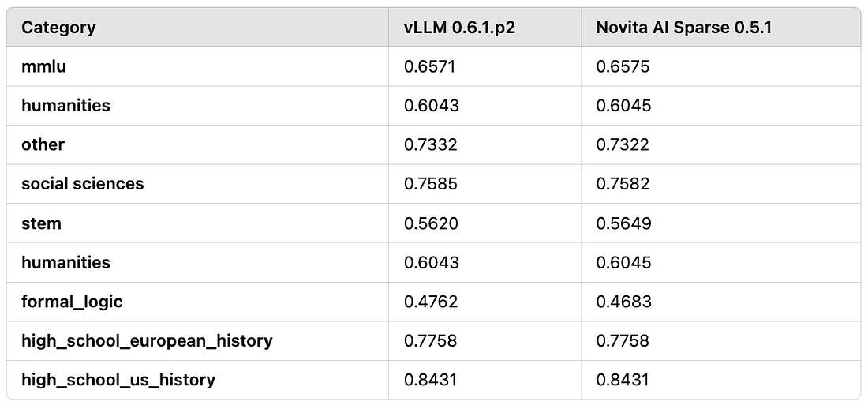This screenshot has height=409, width=868.
Task: Click the social sciences value 0.7585
Action: (431, 184)
